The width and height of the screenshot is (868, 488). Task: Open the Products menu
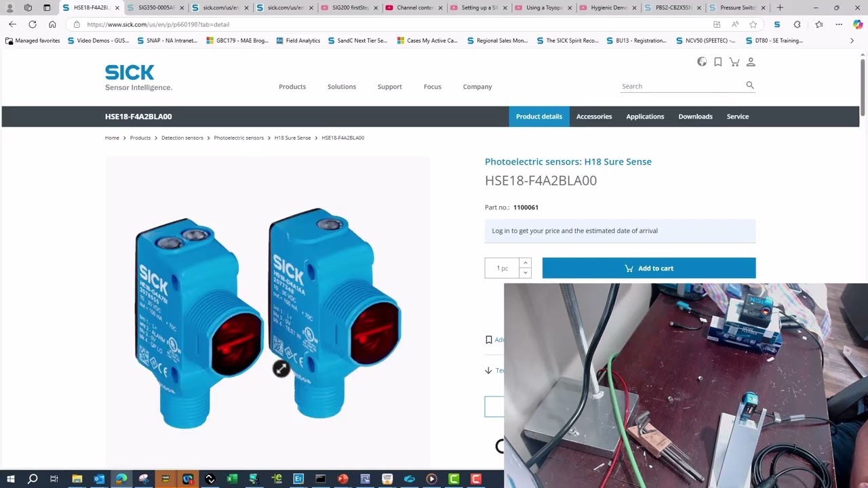point(292,87)
